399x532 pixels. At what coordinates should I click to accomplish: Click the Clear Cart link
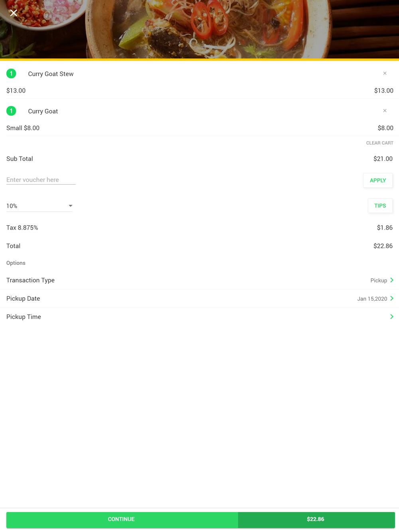pyautogui.click(x=379, y=143)
